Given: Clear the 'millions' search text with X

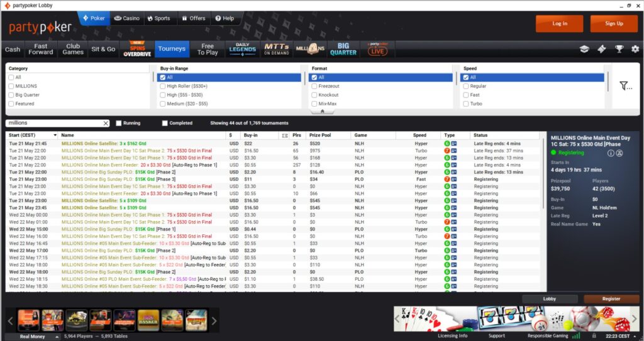Looking at the screenshot, I should coord(106,123).
